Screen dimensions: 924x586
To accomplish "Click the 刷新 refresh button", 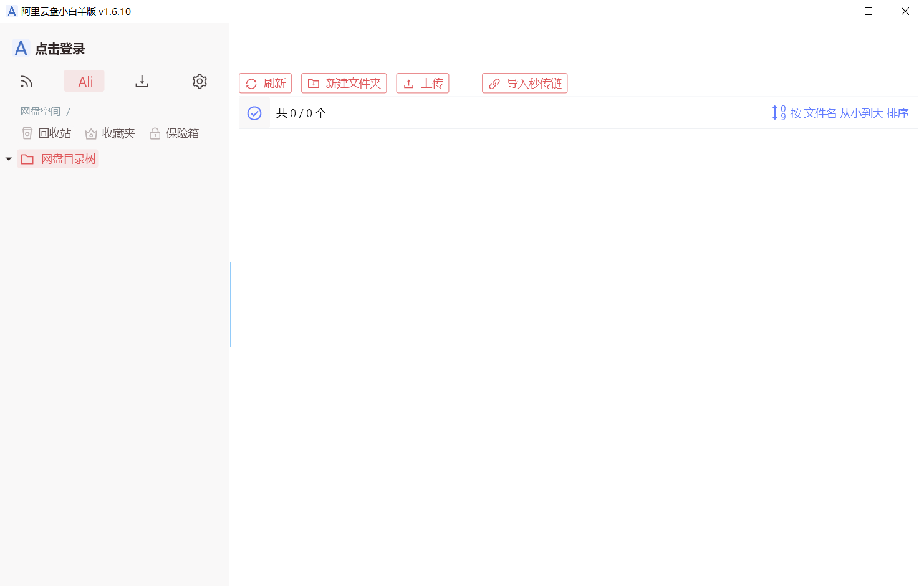I will click(266, 84).
